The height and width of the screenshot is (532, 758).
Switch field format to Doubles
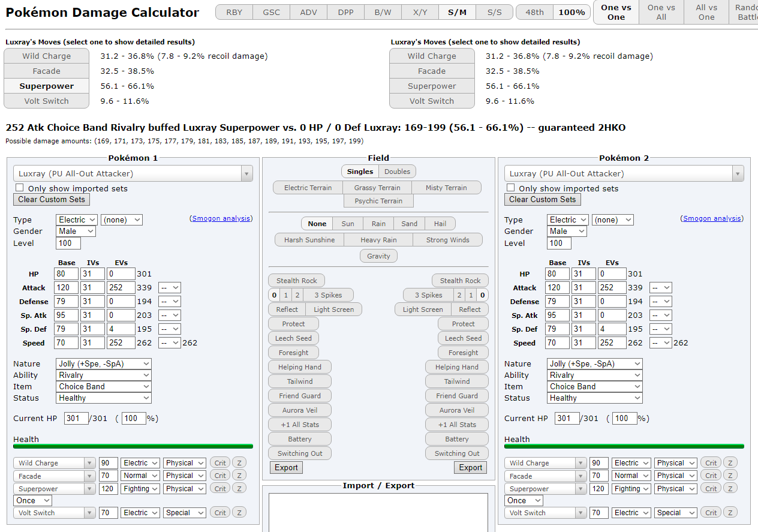coord(397,172)
